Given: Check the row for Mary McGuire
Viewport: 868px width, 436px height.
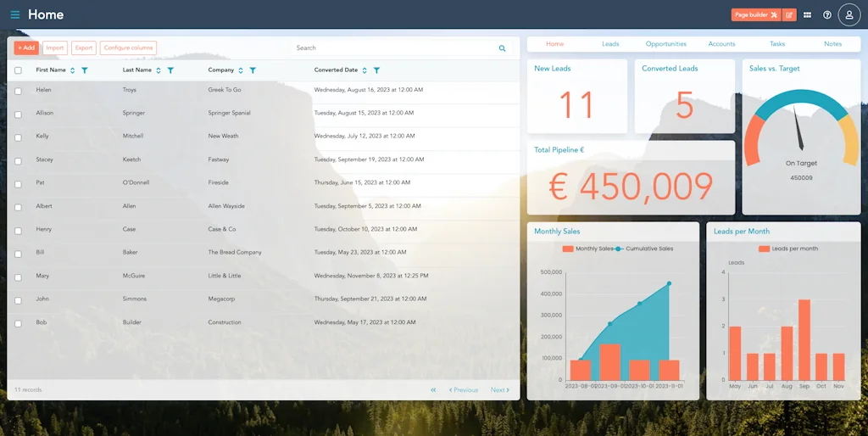Looking at the screenshot, I should 19,277.
